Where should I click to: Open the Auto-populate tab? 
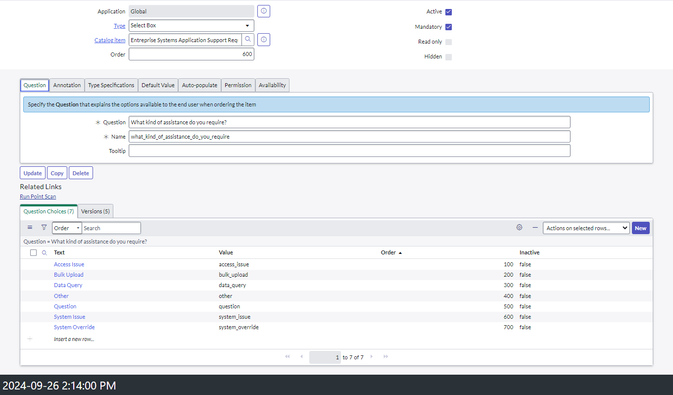(x=200, y=85)
